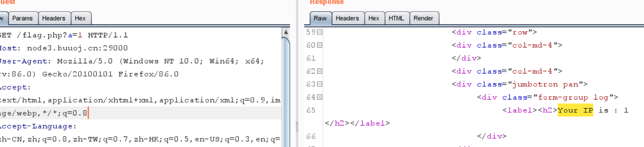
Task: Click the closing </div> on line 66
Action: [x=492, y=136]
